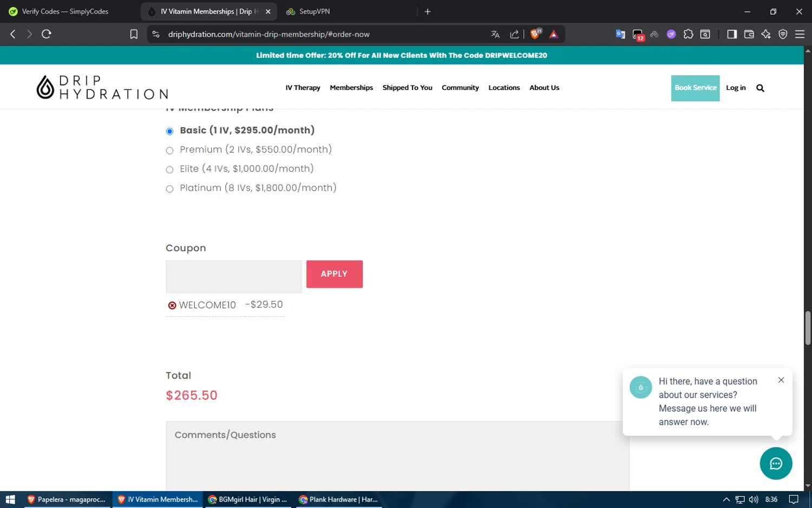This screenshot has width=812, height=508.
Task: Click into the Comments/Questions text area
Action: [x=397, y=456]
